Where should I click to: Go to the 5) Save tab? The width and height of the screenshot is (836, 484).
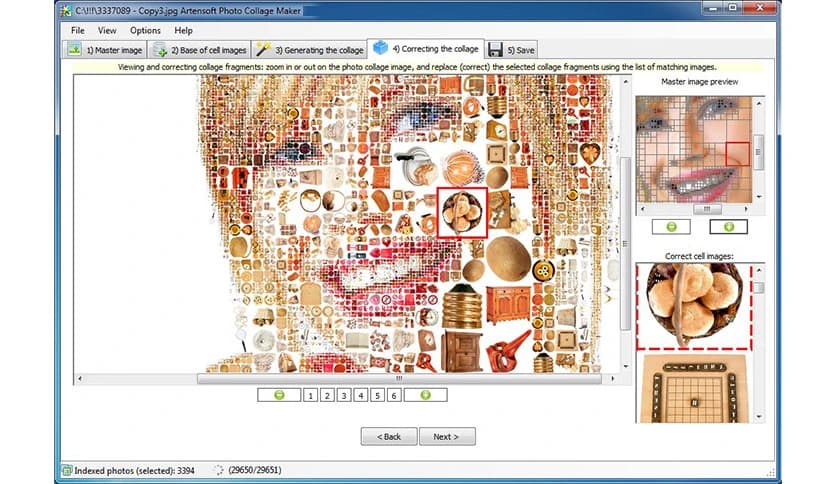(x=511, y=50)
